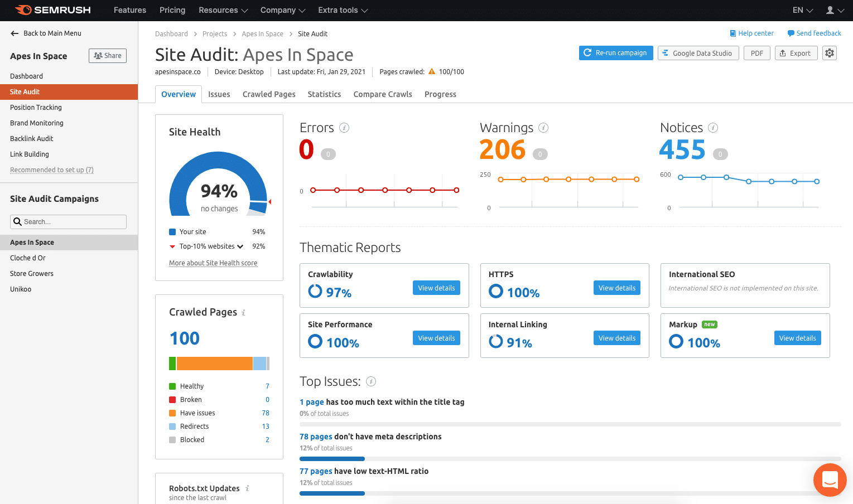853x504 pixels.
Task: Click the Google Data Studio button
Action: [x=698, y=53]
